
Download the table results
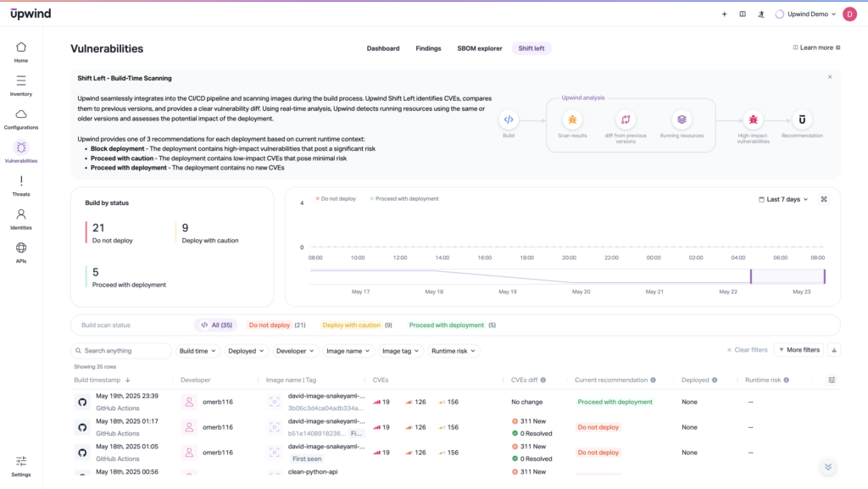[834, 350]
